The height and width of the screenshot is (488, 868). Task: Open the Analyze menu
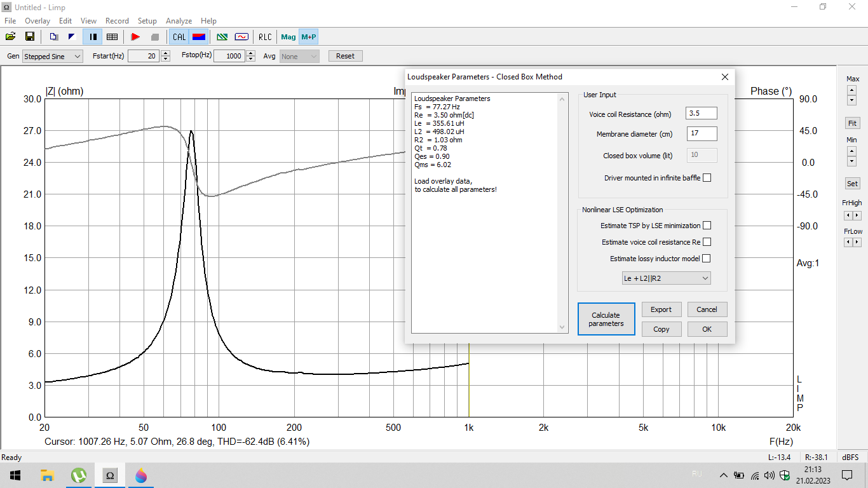(x=179, y=21)
